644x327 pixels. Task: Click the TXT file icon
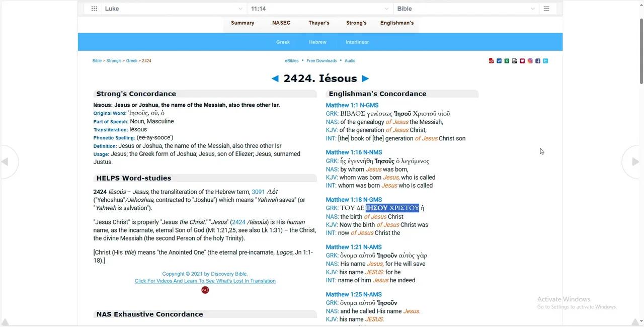click(514, 61)
